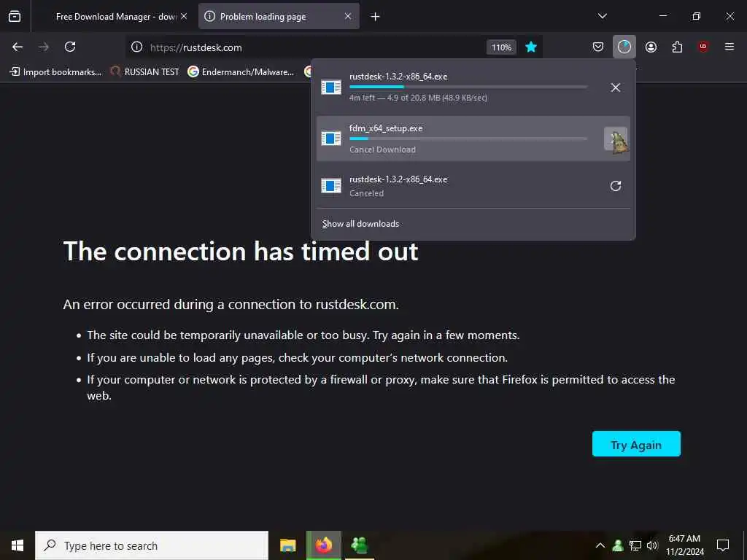Click the Try Again button
This screenshot has width=747, height=560.
(x=636, y=444)
